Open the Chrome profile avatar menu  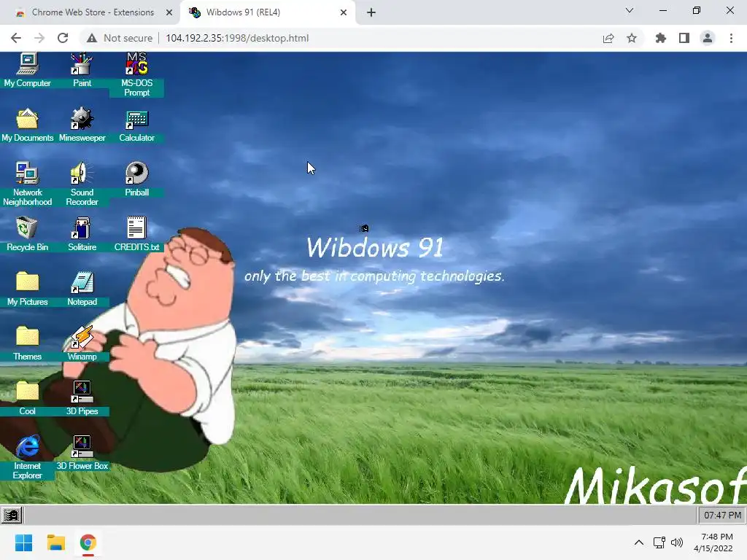pos(708,38)
